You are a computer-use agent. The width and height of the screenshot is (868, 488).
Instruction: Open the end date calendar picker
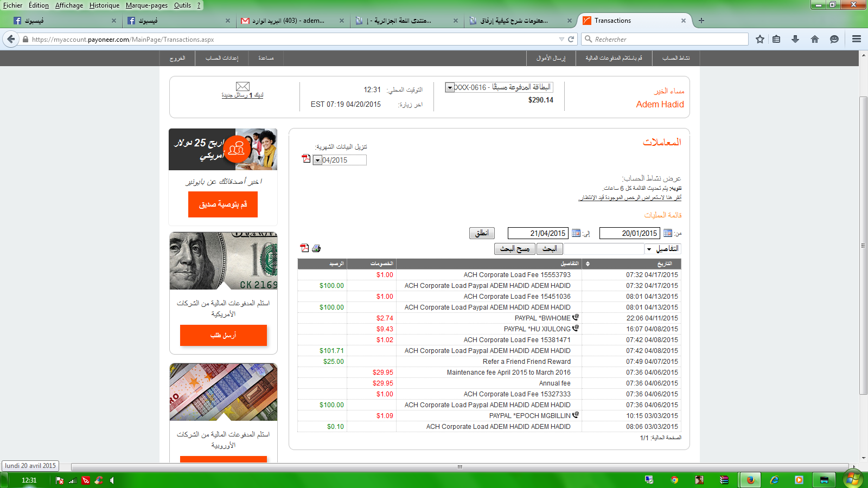(576, 233)
